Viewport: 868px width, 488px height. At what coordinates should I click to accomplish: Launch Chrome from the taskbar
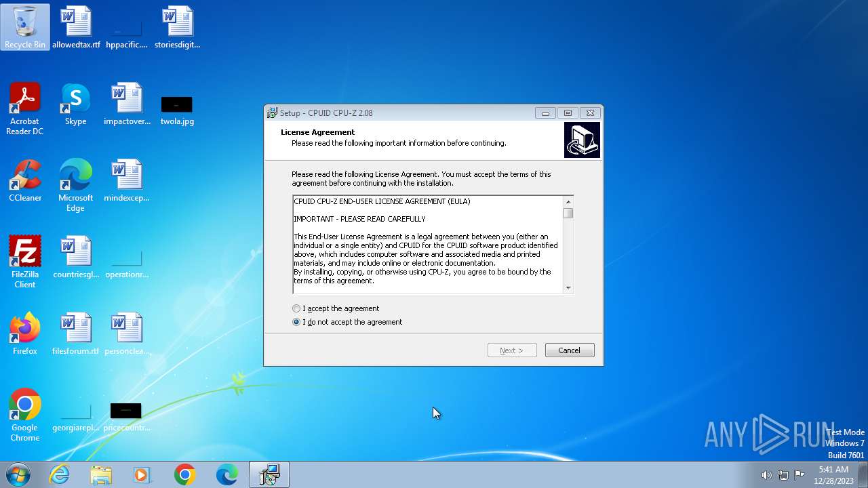tap(184, 475)
